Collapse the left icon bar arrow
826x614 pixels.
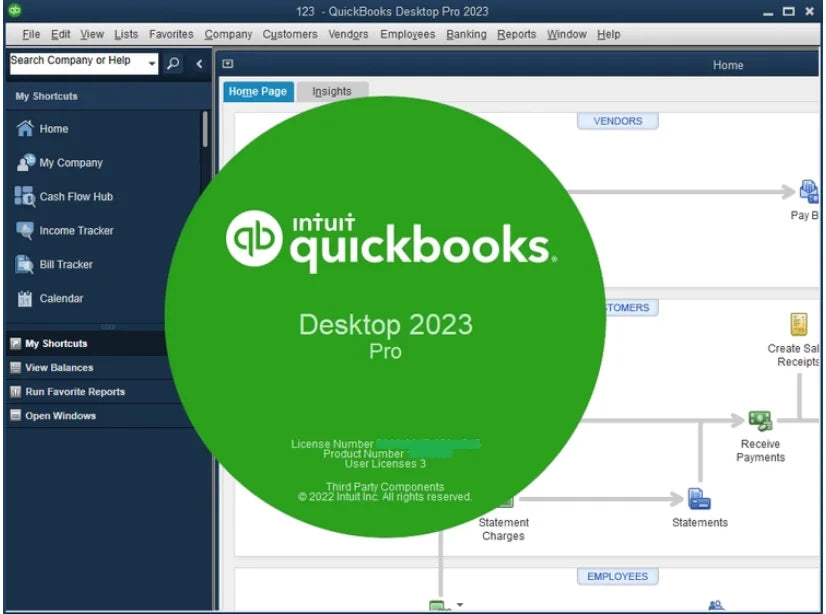click(x=199, y=64)
